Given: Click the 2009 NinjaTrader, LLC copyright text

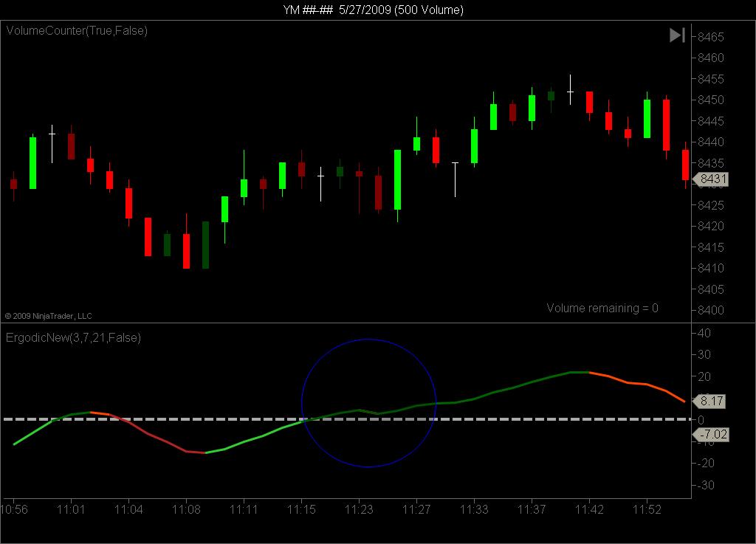Looking at the screenshot, I should click(x=48, y=316).
